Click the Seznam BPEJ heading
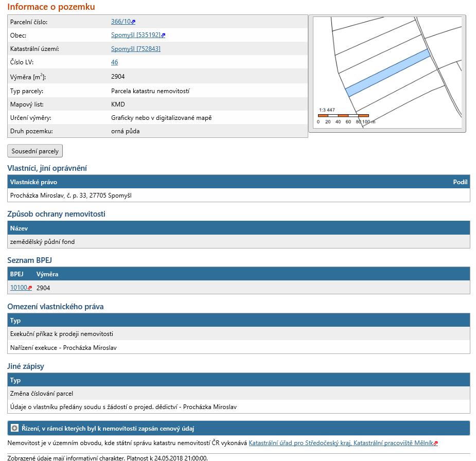The height and width of the screenshot is (461, 476). pos(29,260)
